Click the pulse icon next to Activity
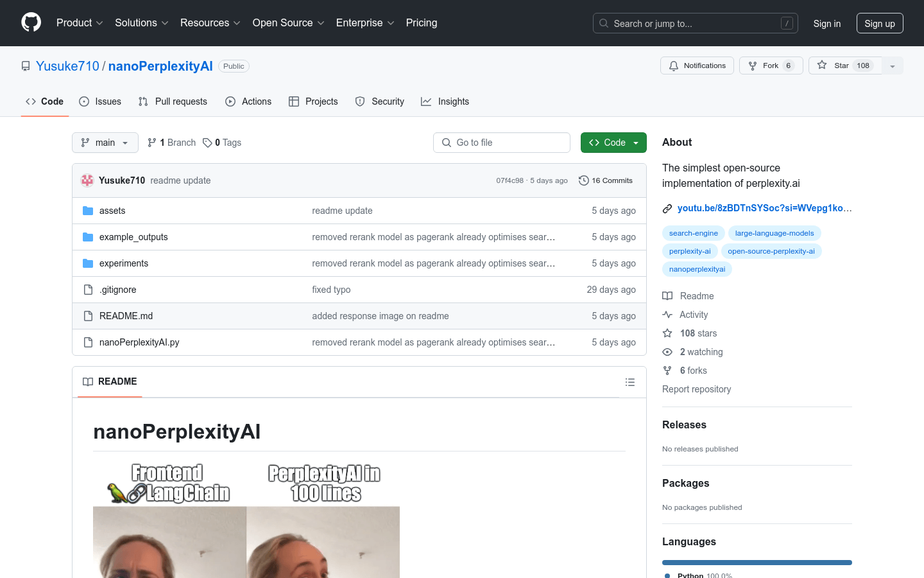The image size is (924, 578). 667,315
